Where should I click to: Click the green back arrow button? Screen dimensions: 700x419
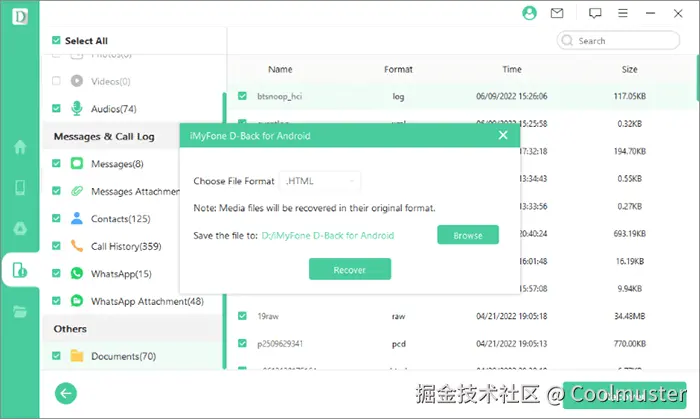(x=66, y=393)
